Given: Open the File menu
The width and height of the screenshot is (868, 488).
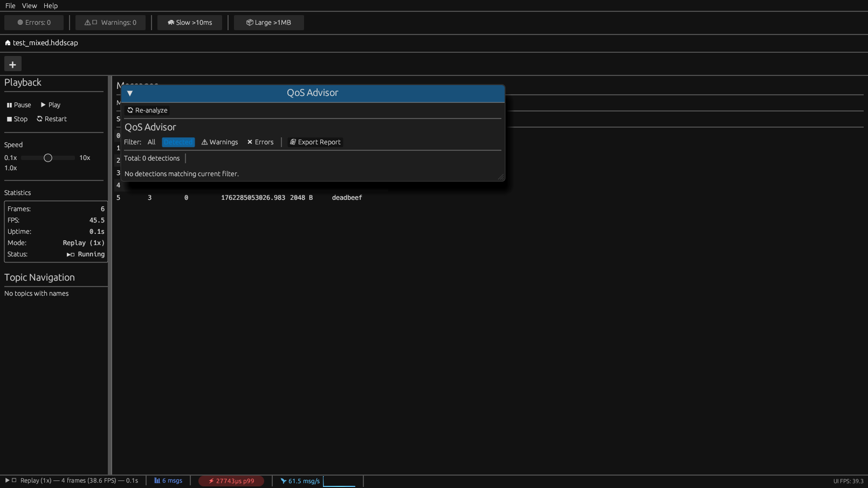Looking at the screenshot, I should [10, 5].
